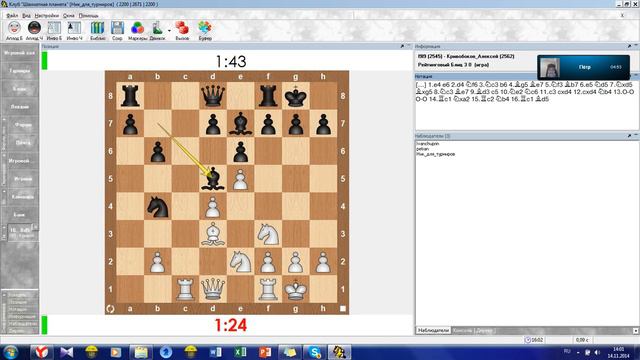Click the chess client taskbar icon
The width and height of the screenshot is (640, 360).
340,352
